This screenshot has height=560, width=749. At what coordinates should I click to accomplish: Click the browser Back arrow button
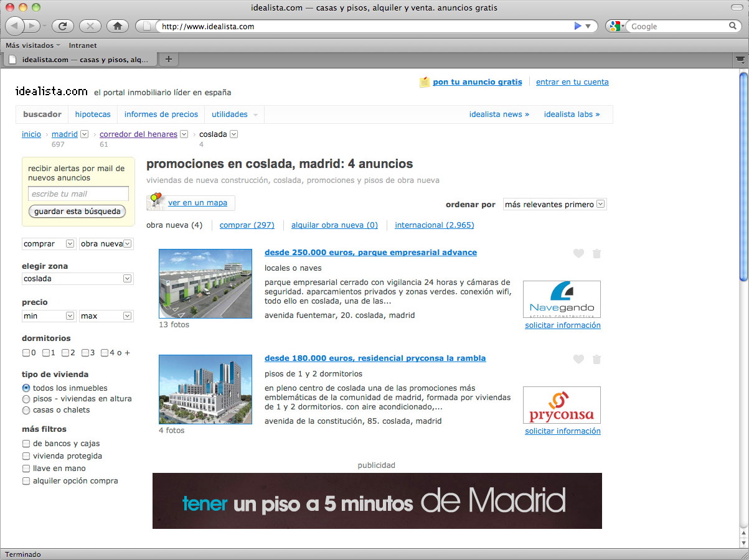coord(15,26)
